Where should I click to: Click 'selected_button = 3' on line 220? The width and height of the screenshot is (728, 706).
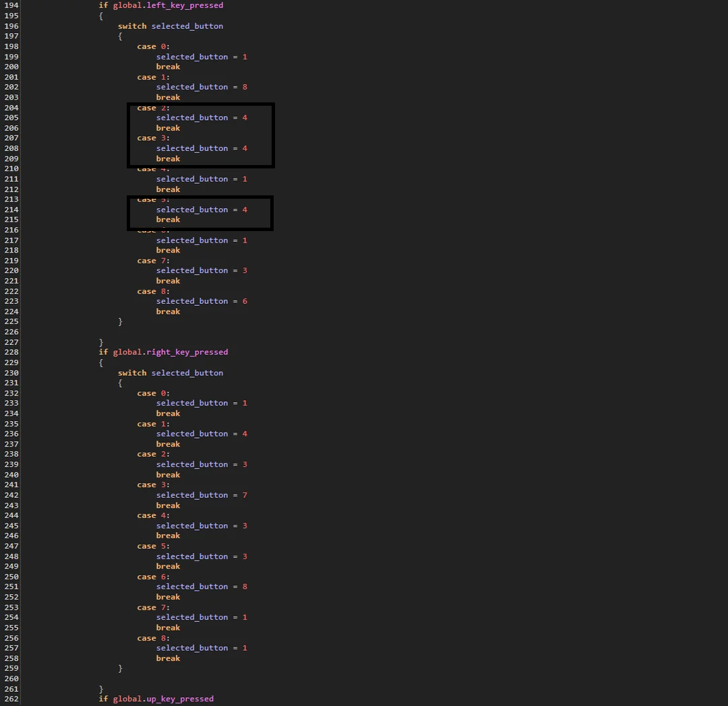[x=202, y=270]
